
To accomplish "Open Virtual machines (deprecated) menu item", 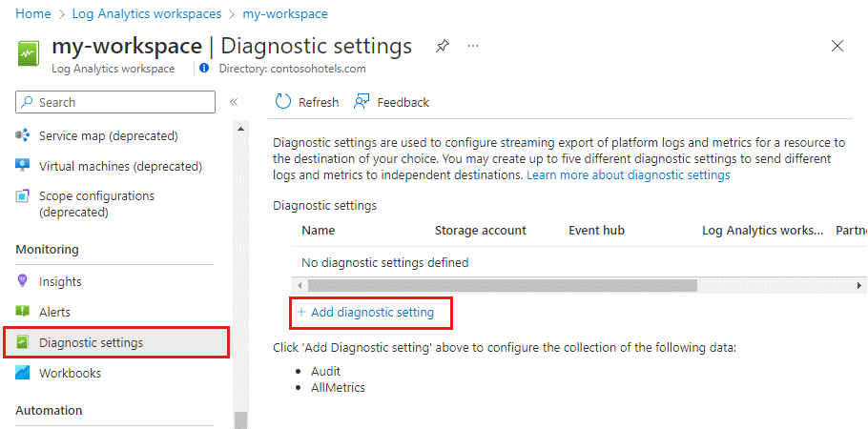I will tap(120, 166).
